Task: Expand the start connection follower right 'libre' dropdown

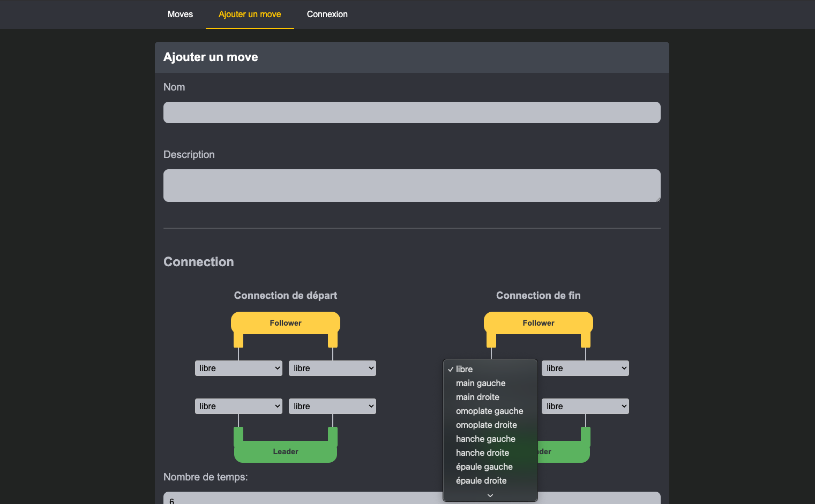Action: click(332, 368)
